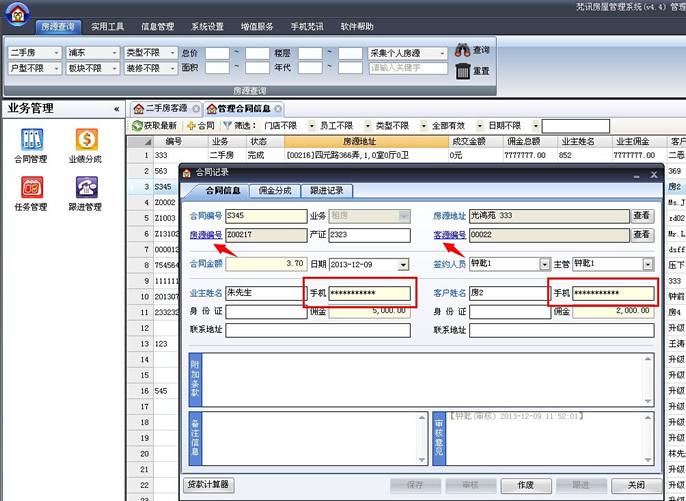Viewport: 686px width, 501px height.
Task: Open the 二手房 type dropdown
Action: [56, 52]
